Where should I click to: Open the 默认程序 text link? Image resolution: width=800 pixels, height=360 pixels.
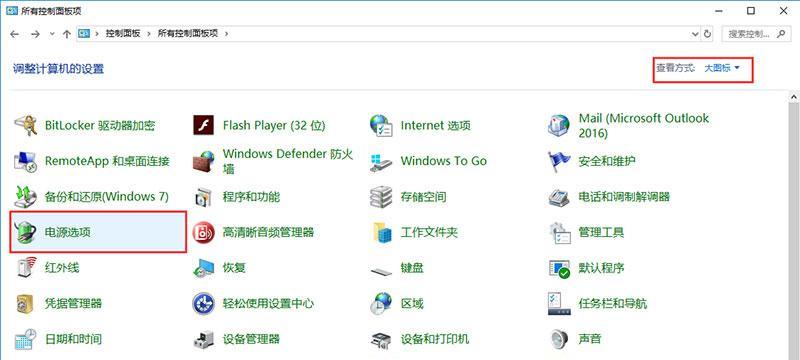click(601, 268)
